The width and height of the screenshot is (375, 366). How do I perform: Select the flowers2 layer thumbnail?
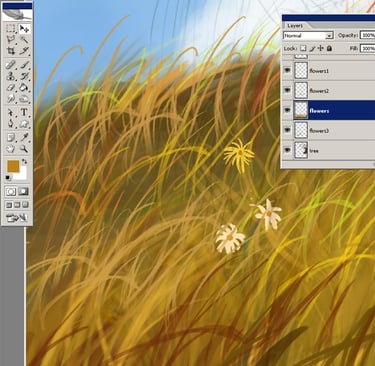pos(301,90)
